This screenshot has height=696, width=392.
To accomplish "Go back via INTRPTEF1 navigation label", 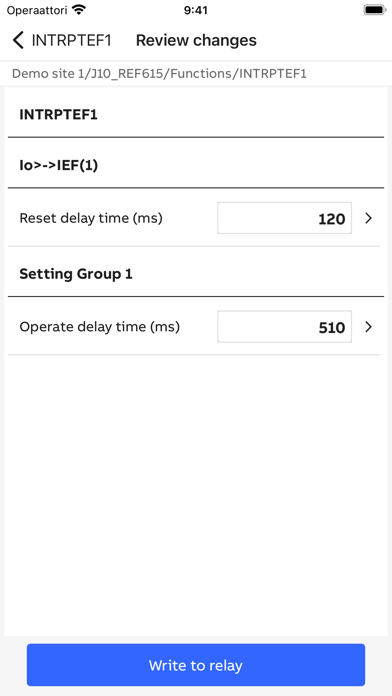I will (71, 40).
